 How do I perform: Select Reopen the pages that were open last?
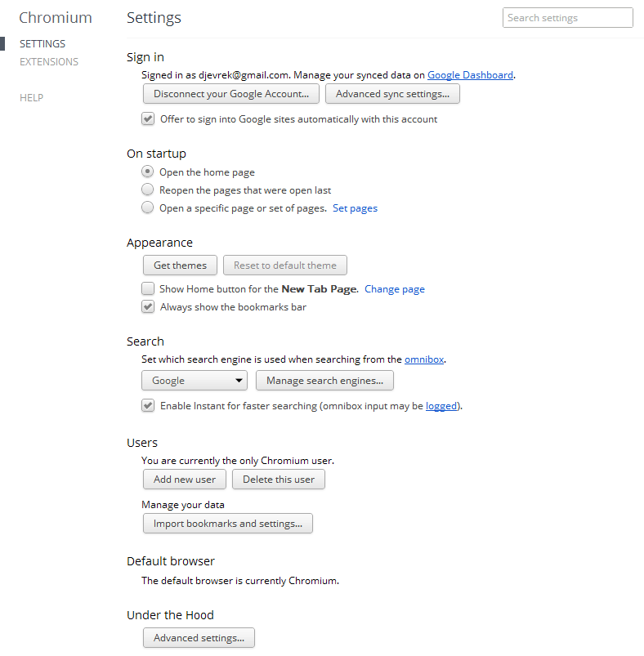coord(147,190)
